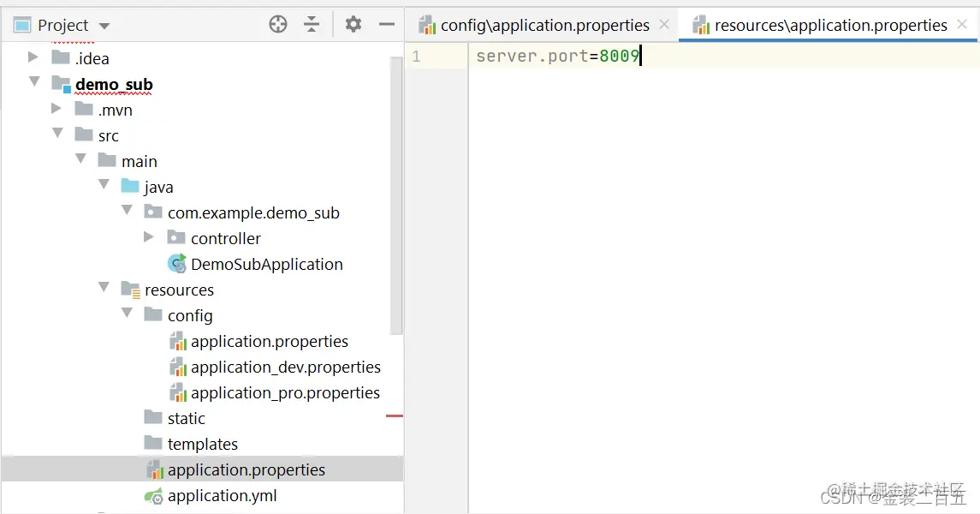Click the Project window icon
Viewport: 980px width, 514px height.
point(22,25)
